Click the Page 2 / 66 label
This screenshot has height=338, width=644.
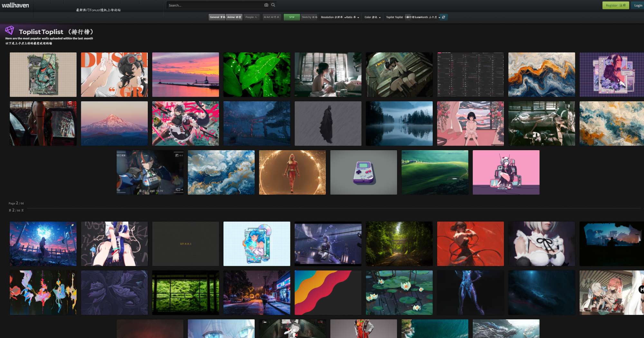click(16, 203)
